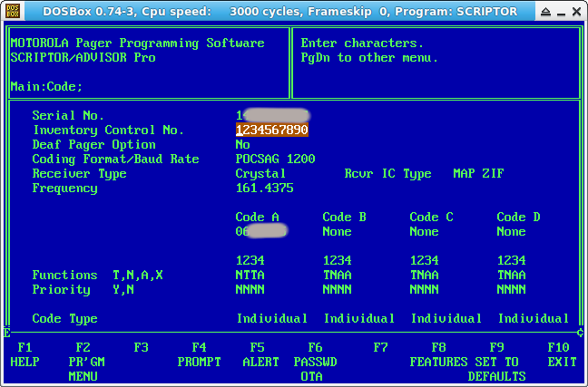Click the Deaf Pager Option label
The image size is (588, 387).
(x=93, y=145)
